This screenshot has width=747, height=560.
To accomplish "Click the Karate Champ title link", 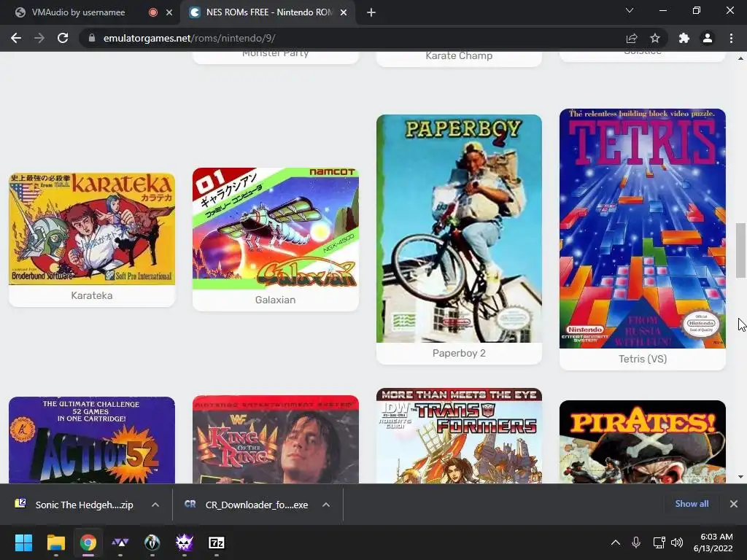I will 459,55.
